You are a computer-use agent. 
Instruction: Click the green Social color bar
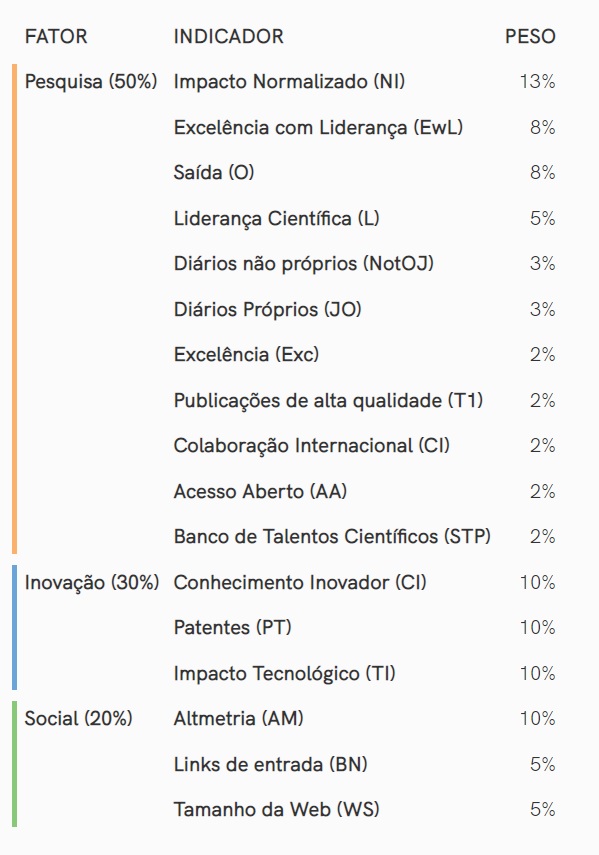15,764
